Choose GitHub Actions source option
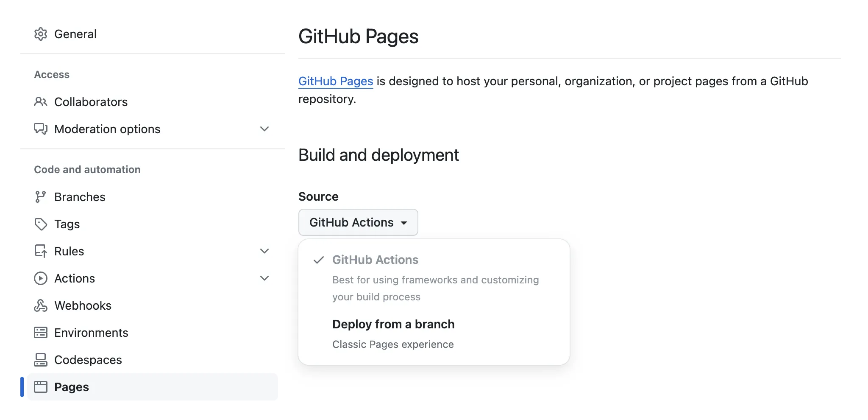 434,277
